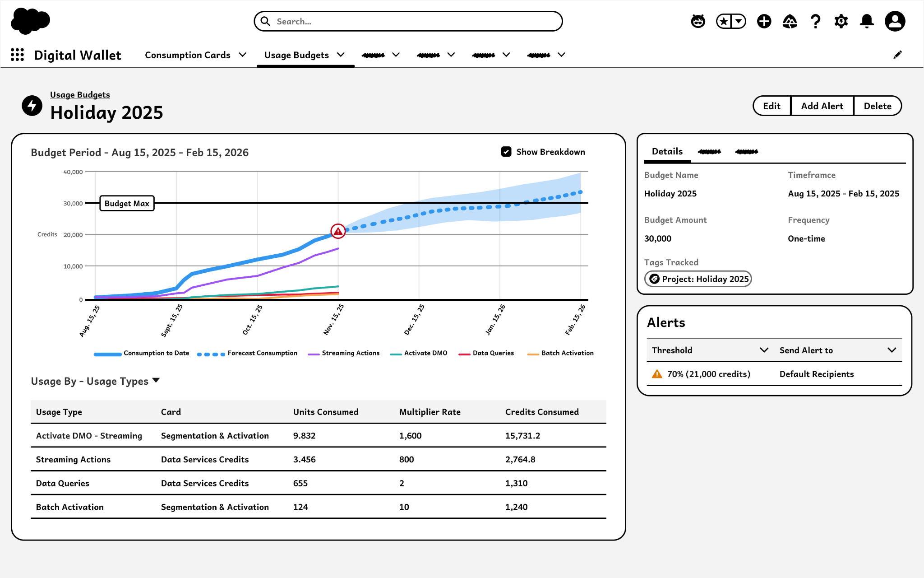Viewport: 924px width, 578px height.
Task: Open the help question mark icon
Action: click(815, 21)
